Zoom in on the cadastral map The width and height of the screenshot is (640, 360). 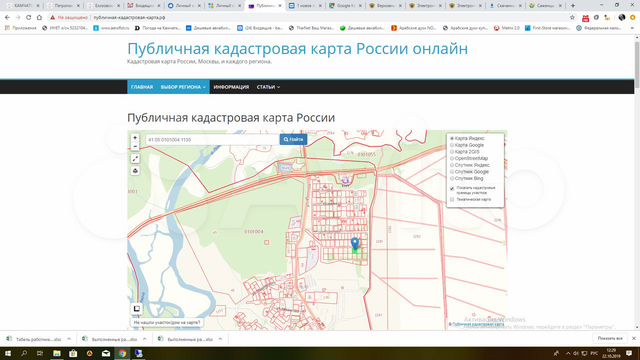click(135, 138)
